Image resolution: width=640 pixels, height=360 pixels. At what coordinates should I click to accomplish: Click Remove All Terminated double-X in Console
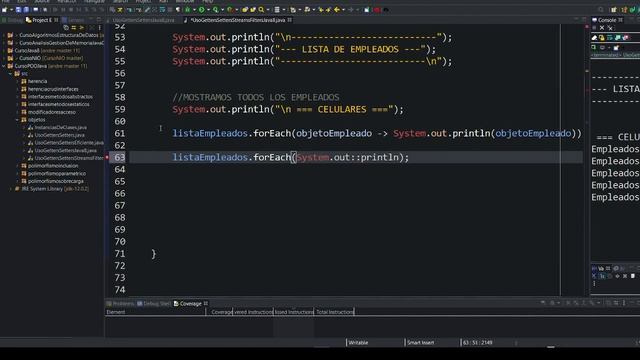(610, 28)
